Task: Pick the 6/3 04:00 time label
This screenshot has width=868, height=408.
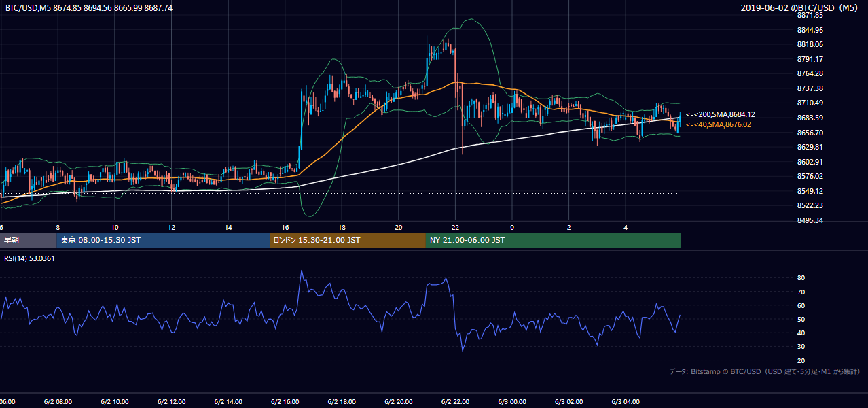Action: tap(626, 401)
